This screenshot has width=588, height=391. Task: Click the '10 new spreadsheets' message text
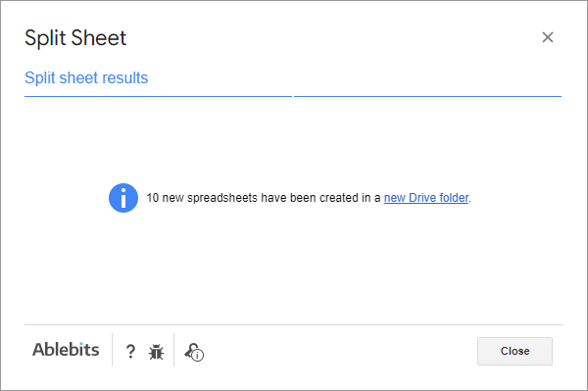[309, 198]
